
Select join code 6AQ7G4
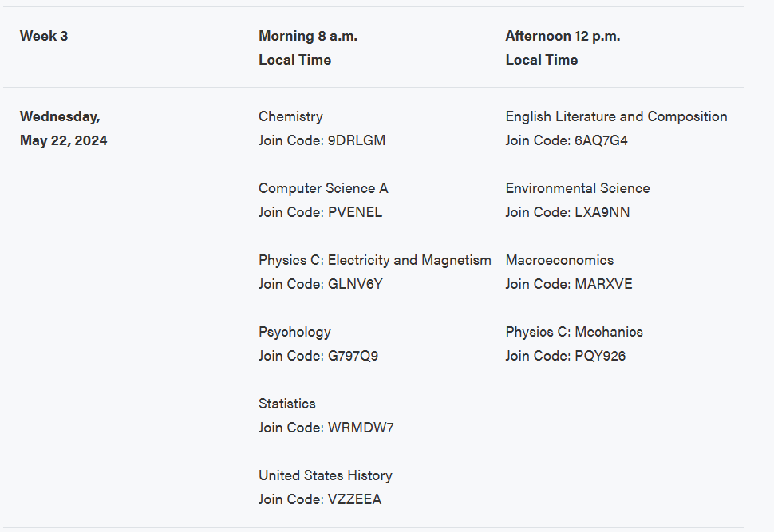601,140
